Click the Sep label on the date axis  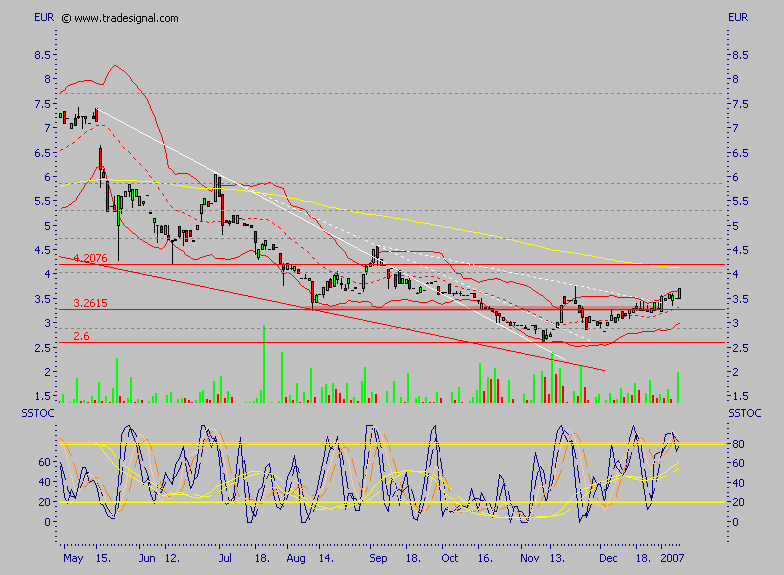(378, 558)
